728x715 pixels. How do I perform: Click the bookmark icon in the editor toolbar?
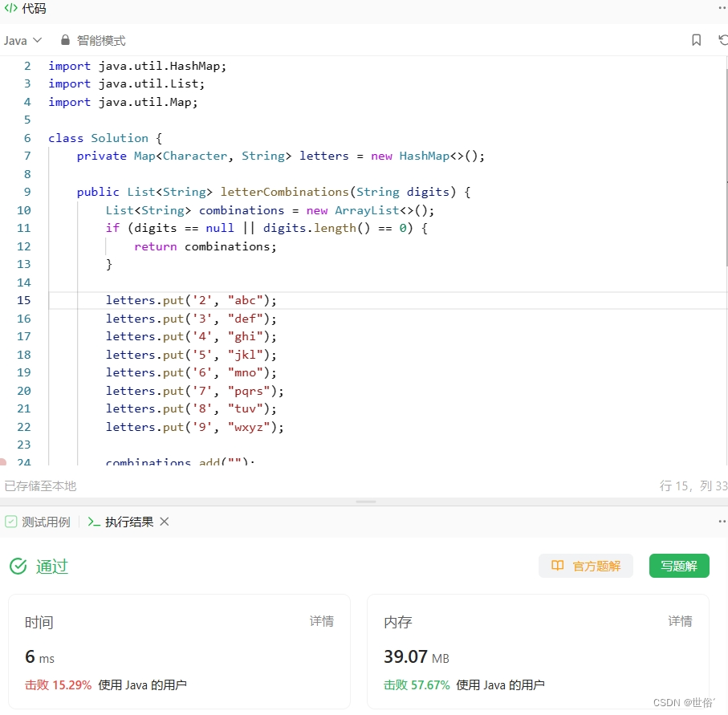point(696,40)
